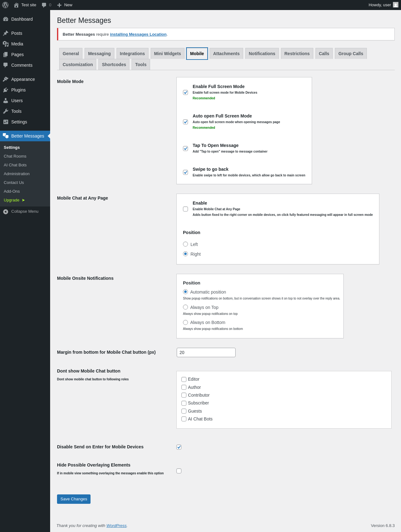Open the Notifications tab

[x=262, y=54]
